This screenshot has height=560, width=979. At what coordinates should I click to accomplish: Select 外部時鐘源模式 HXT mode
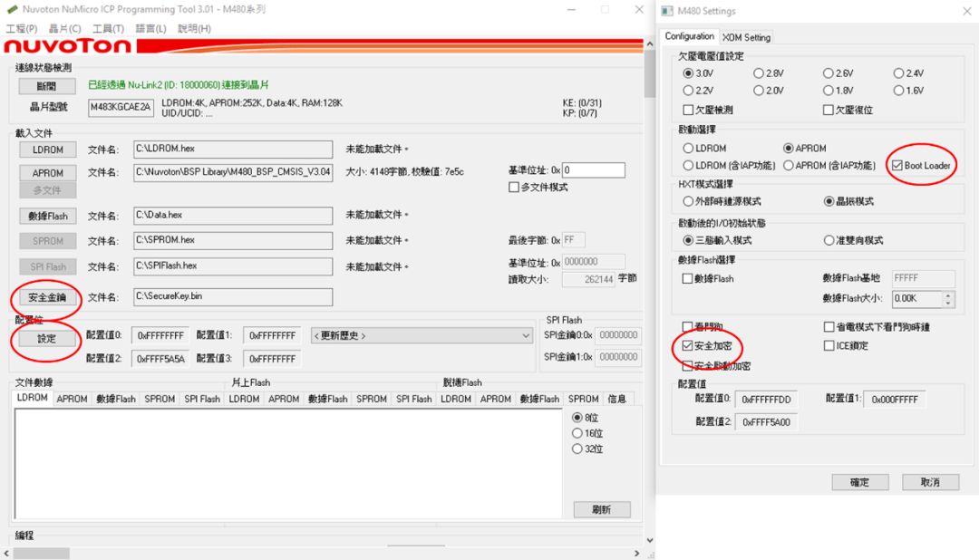(x=688, y=202)
